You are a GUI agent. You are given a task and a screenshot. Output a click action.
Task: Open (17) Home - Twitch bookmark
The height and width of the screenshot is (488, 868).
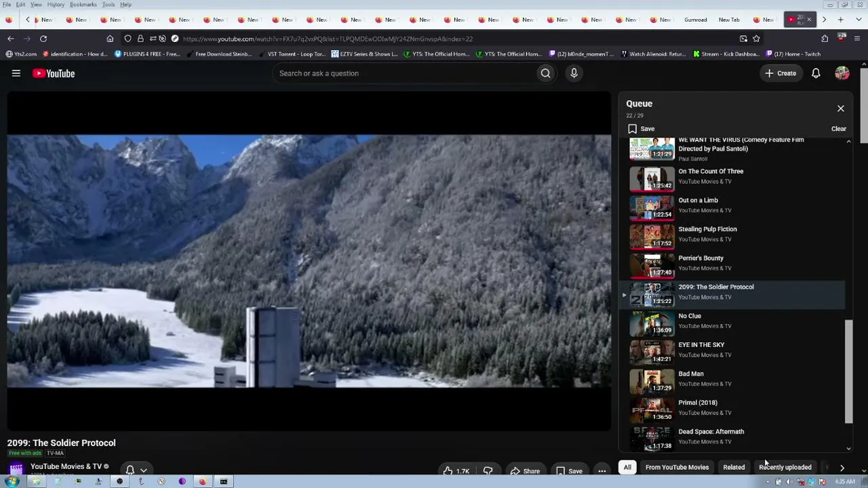point(793,54)
